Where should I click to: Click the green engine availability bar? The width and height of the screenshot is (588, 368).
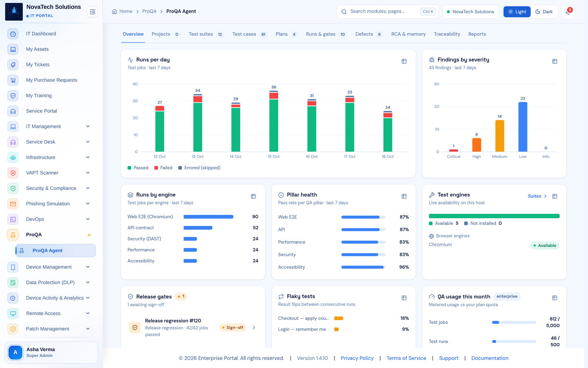click(x=494, y=216)
